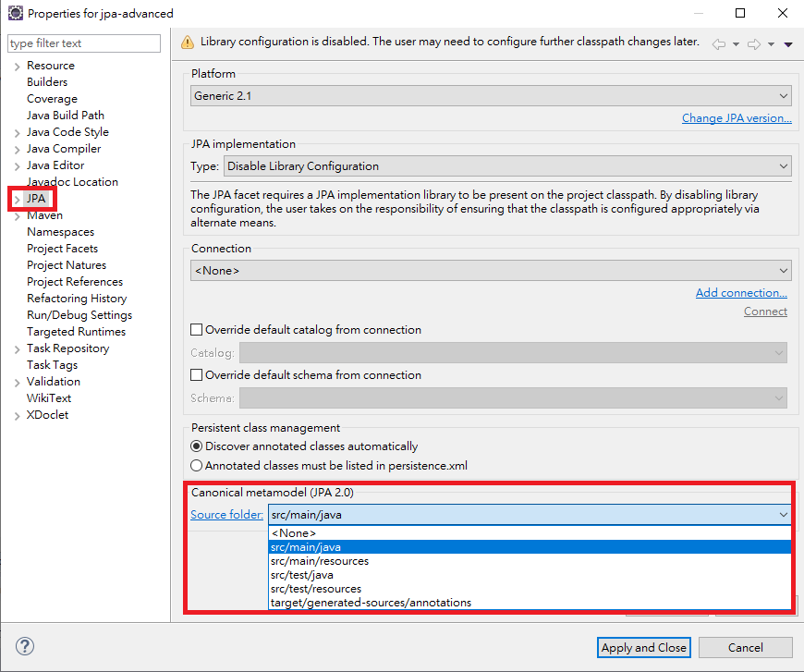
Task: Select Task Tags item
Action: pyautogui.click(x=53, y=365)
